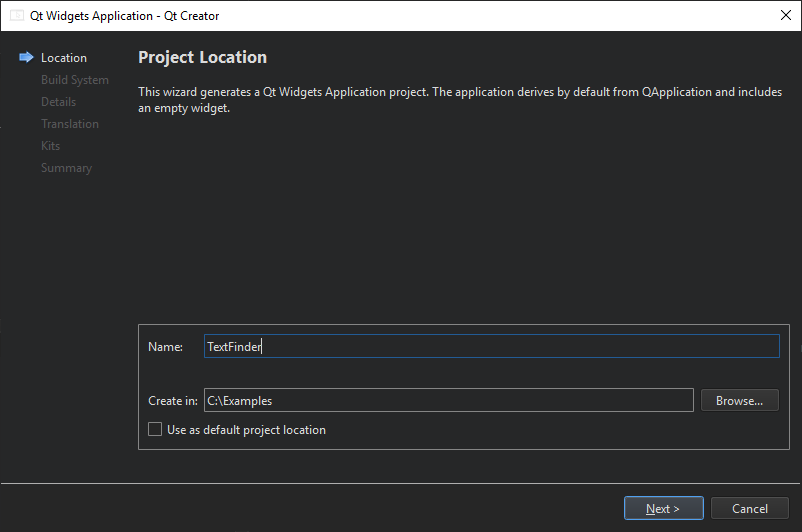
Task: Click the Project Location heading
Action: (x=202, y=57)
